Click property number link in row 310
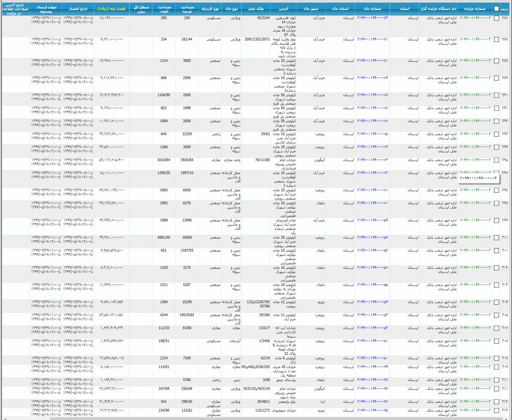 (x=372, y=380)
